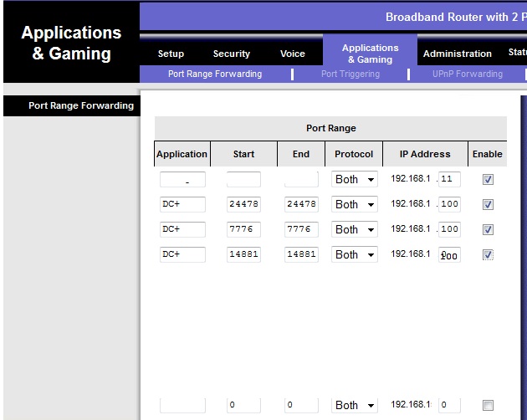Select the Port Range Forwarding sub-tab
The height and width of the screenshot is (420, 527).
pos(214,74)
